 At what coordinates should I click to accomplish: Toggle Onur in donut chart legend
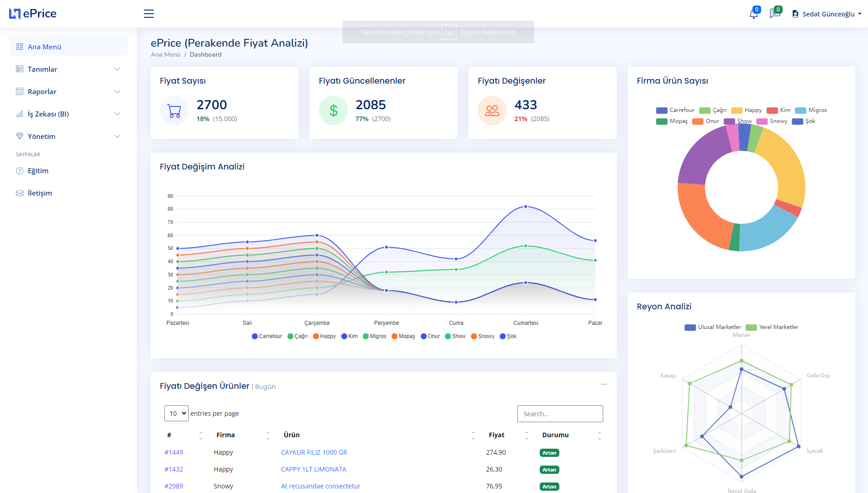(x=706, y=121)
